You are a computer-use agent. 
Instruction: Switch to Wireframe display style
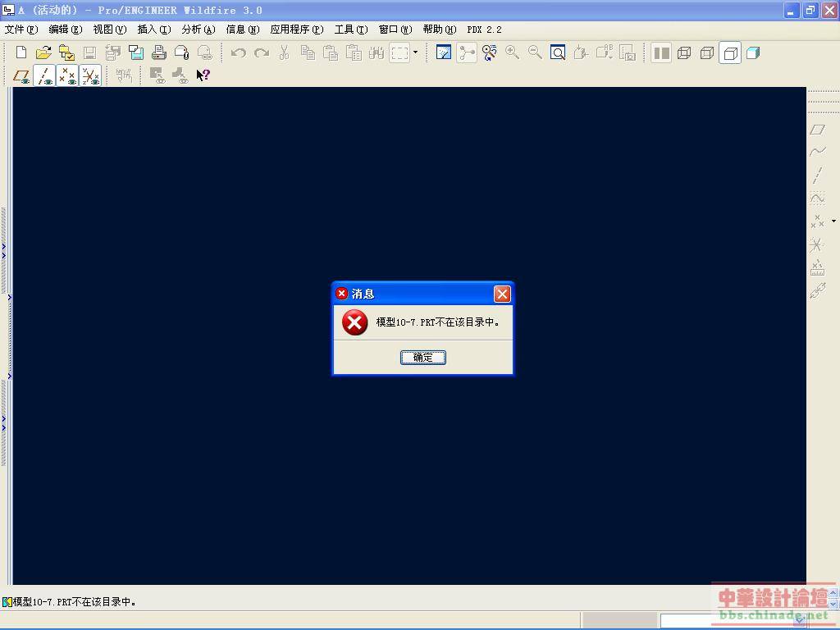pyautogui.click(x=684, y=52)
